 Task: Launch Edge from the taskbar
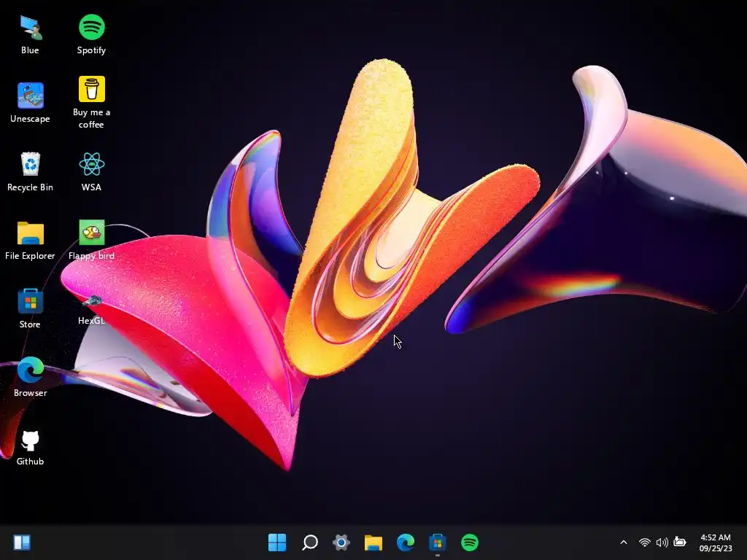[406, 542]
